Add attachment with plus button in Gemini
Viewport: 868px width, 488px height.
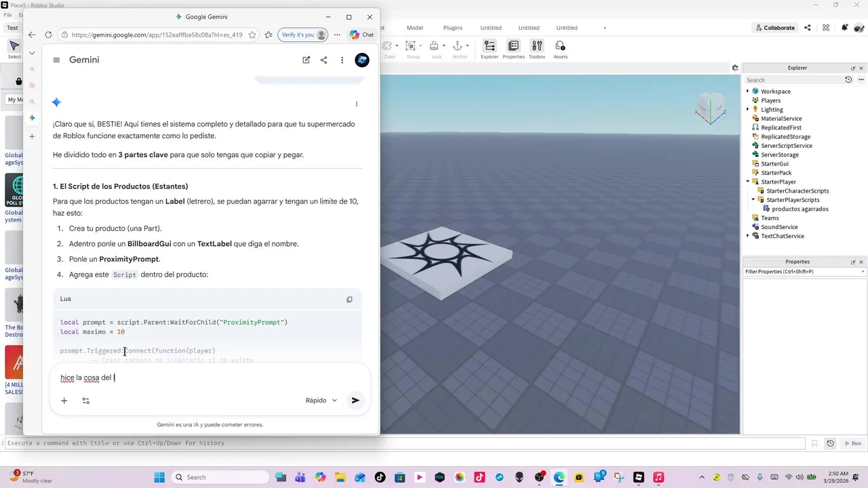click(64, 401)
